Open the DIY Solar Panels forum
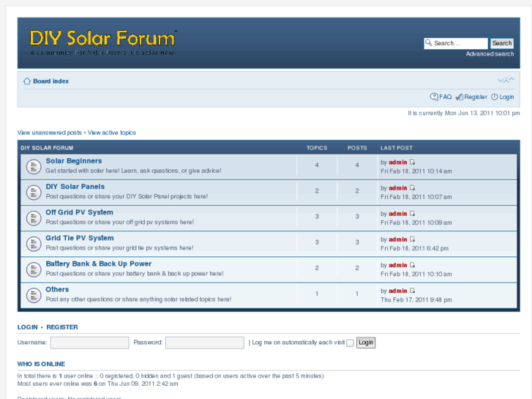 (x=75, y=187)
